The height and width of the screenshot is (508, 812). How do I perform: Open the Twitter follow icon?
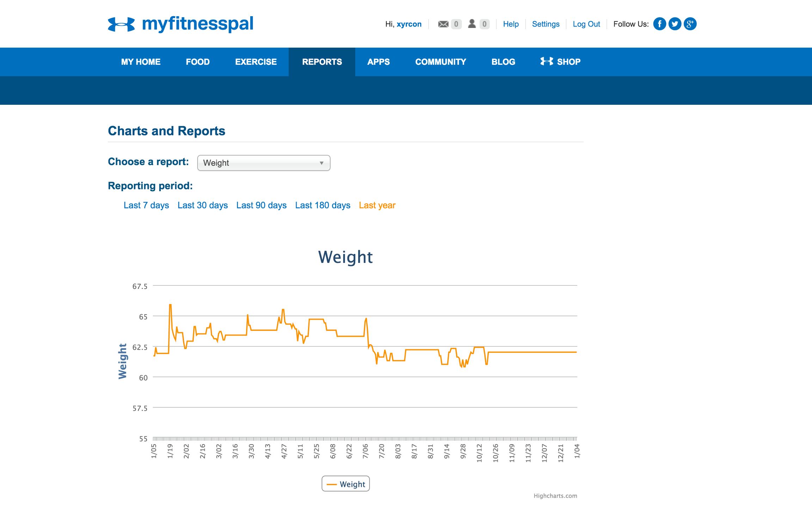click(x=675, y=24)
